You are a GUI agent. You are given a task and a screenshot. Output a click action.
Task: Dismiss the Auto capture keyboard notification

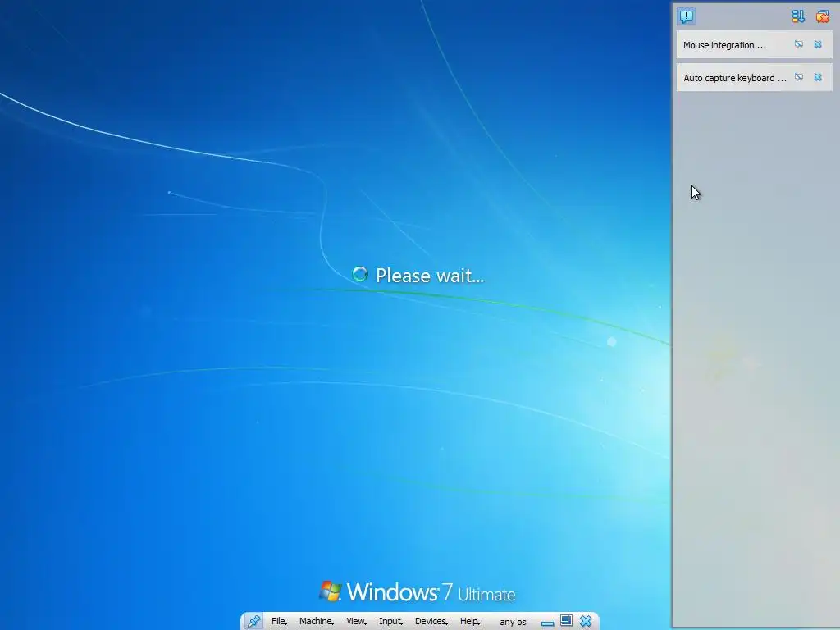click(x=818, y=78)
